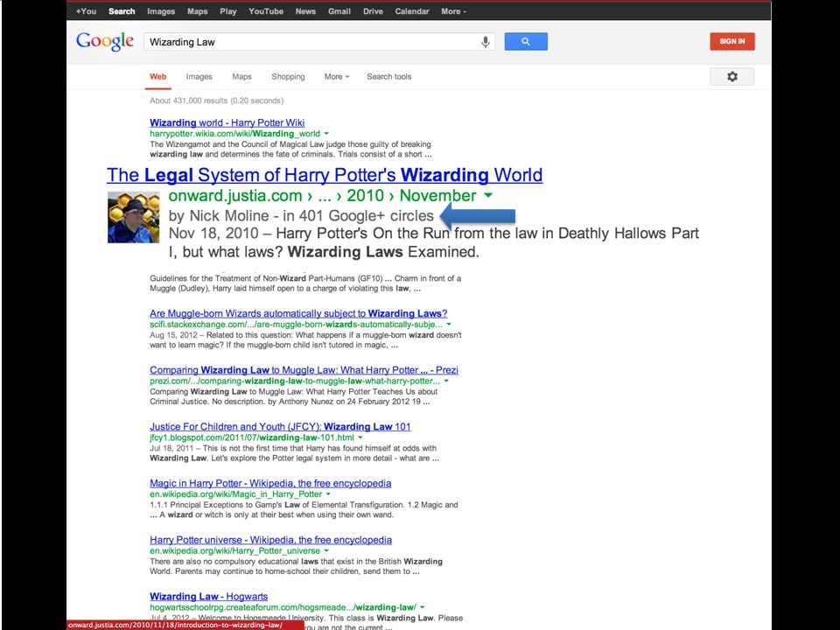The width and height of the screenshot is (840, 630).
Task: Switch to the Shopping results tab
Action: click(288, 77)
